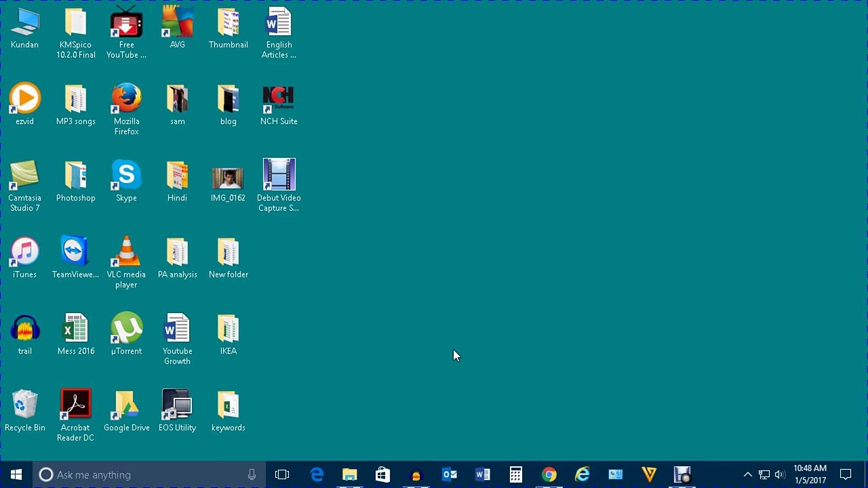This screenshot has height=488, width=868.
Task: Select the Youtube Growth Word document
Action: click(177, 340)
